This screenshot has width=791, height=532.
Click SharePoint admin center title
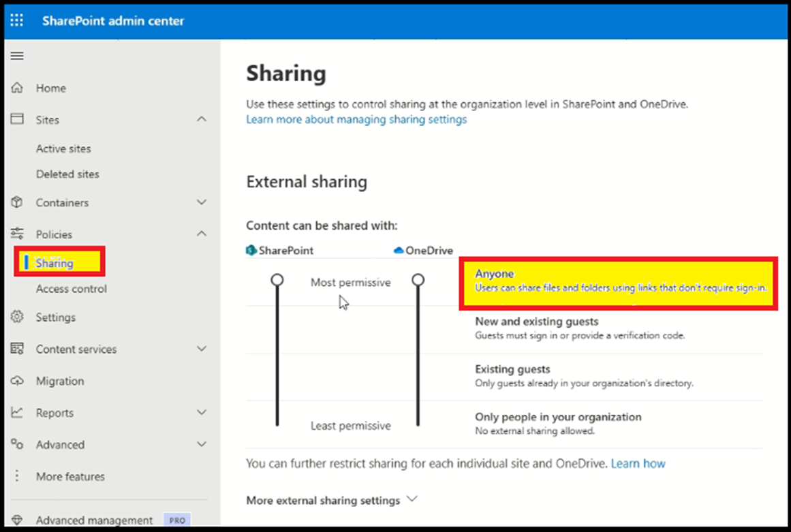tap(113, 20)
